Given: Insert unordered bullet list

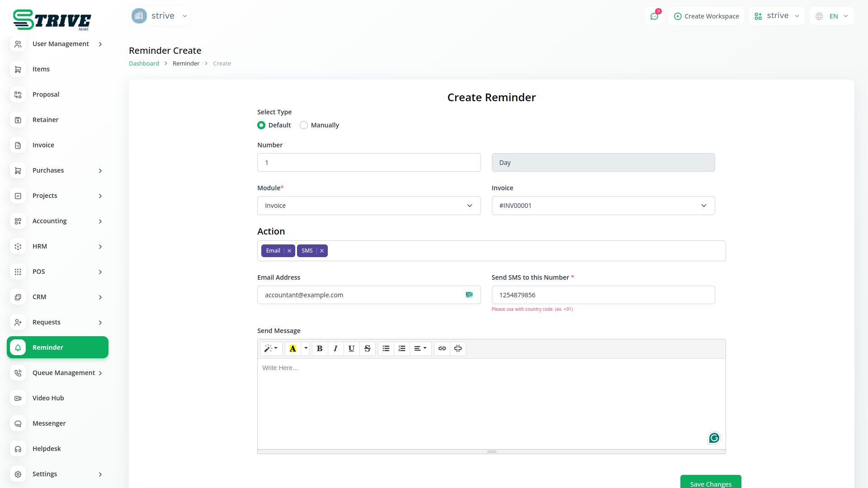Looking at the screenshot, I should pyautogui.click(x=386, y=348).
